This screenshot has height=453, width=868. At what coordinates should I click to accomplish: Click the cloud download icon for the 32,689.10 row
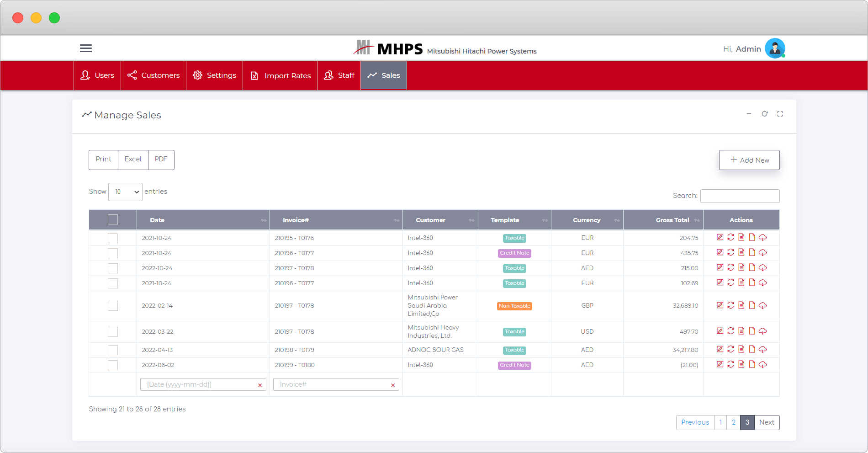763,305
